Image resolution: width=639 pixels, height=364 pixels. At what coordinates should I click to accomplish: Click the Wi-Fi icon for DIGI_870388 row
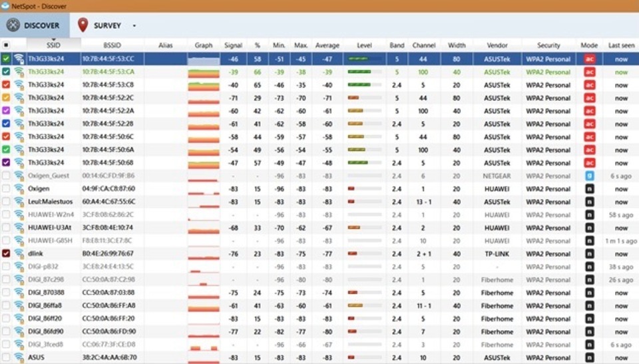(19, 292)
